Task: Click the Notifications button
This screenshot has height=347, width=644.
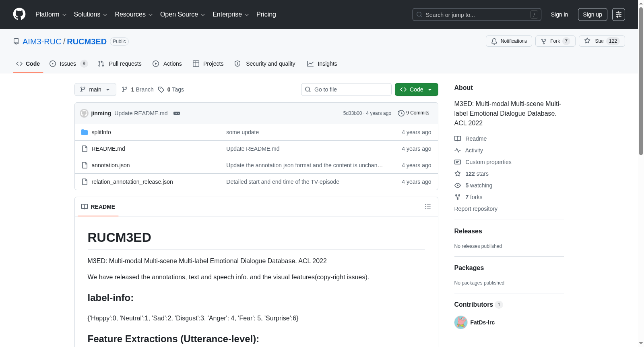Action: [509, 41]
